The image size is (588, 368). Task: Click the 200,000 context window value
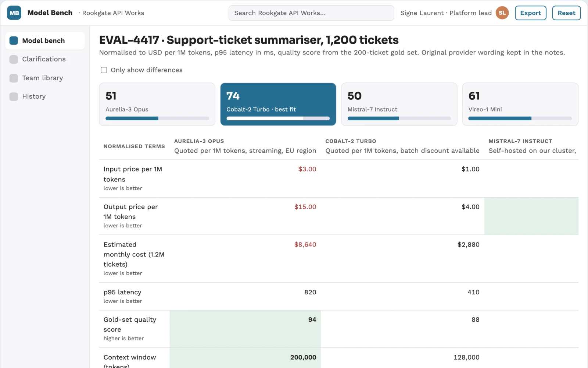tap(303, 357)
